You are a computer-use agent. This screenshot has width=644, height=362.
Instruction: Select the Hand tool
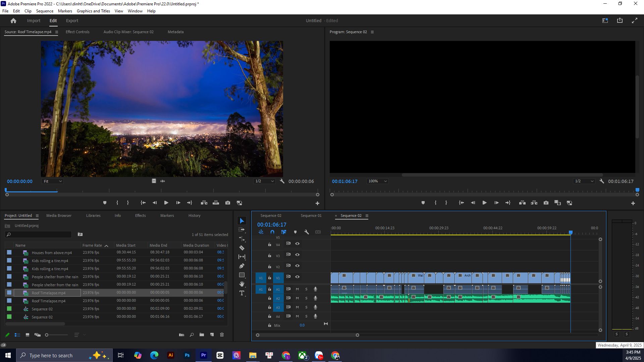(x=241, y=284)
